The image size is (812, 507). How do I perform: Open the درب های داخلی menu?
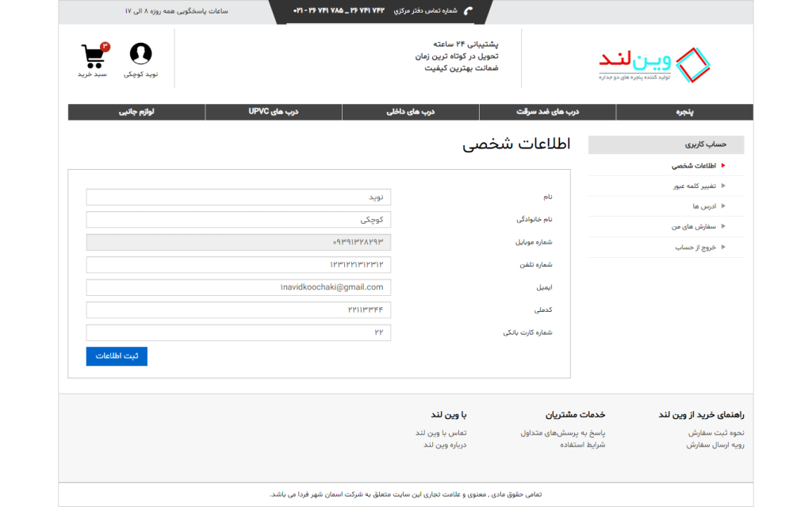[x=411, y=112]
